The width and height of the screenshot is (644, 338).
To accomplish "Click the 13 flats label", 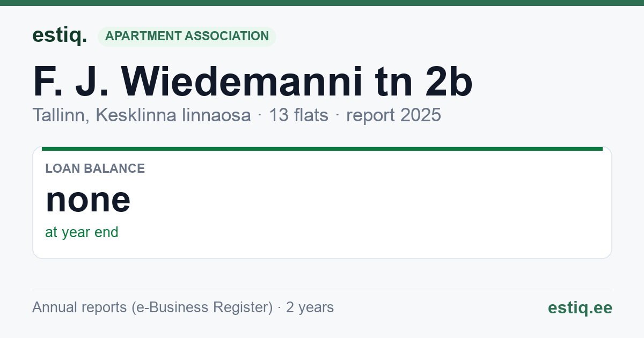I will (x=298, y=115).
